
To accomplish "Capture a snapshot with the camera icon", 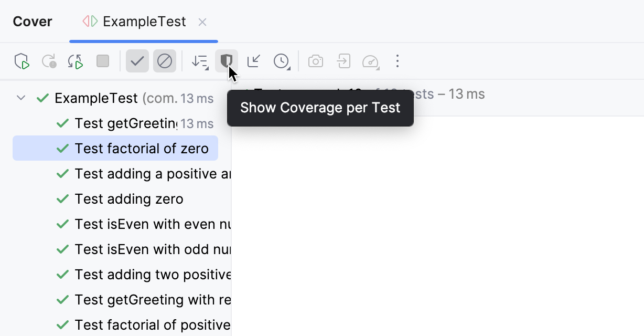I will click(x=315, y=61).
